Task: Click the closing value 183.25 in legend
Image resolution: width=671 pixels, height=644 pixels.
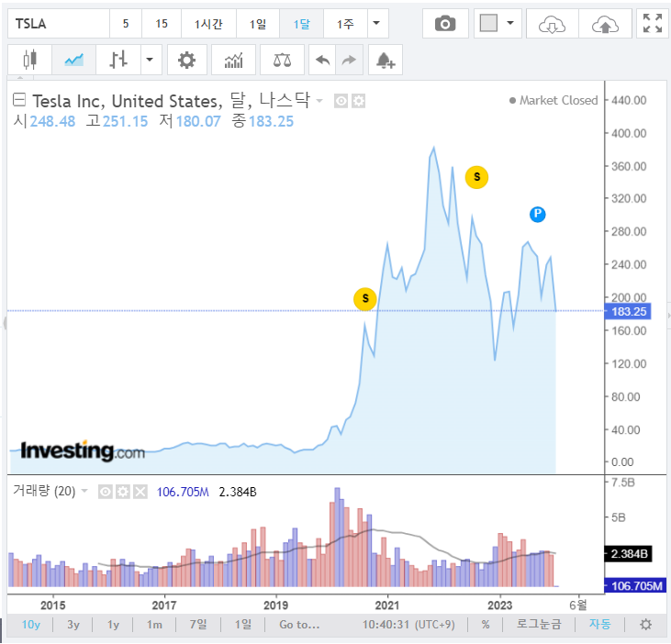Action: (x=272, y=121)
